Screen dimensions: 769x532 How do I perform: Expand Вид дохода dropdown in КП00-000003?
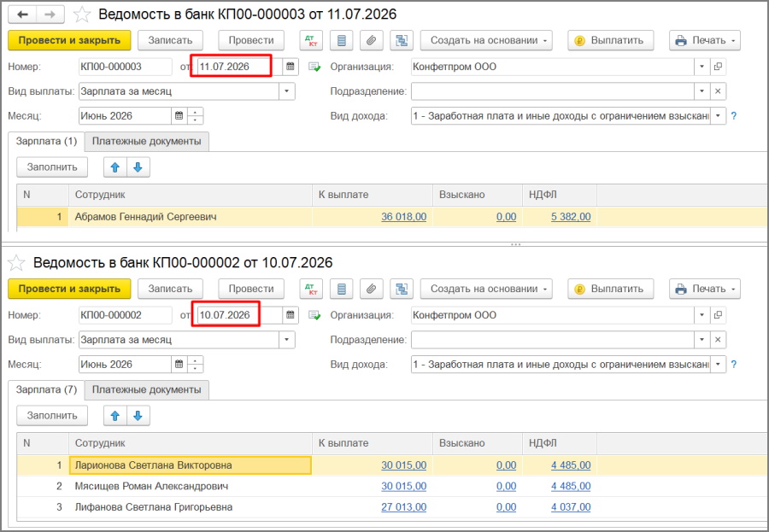click(x=718, y=116)
